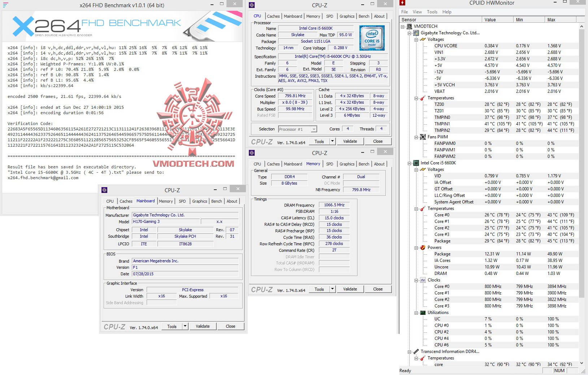Click the Clocks icon in HWMonitor
588x375 pixels.
(423, 280)
